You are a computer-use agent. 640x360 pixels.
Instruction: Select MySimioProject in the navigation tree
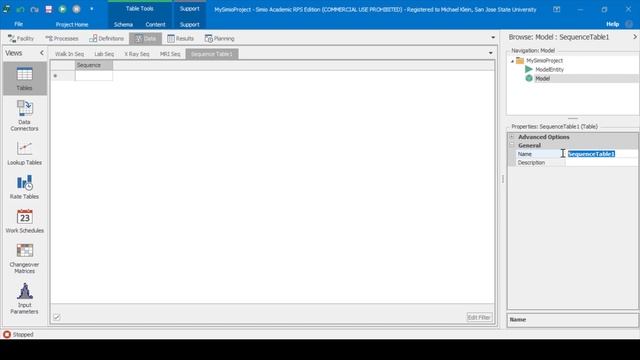(x=544, y=60)
